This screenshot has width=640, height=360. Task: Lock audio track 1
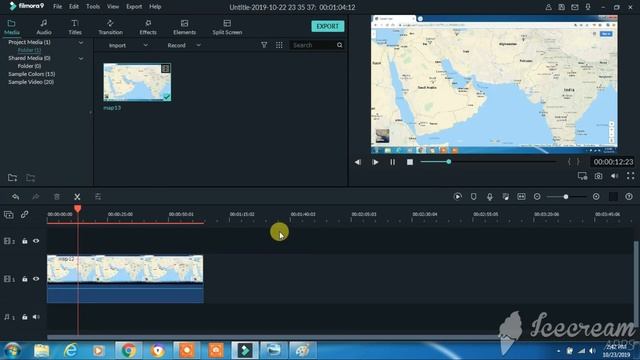pos(24,317)
